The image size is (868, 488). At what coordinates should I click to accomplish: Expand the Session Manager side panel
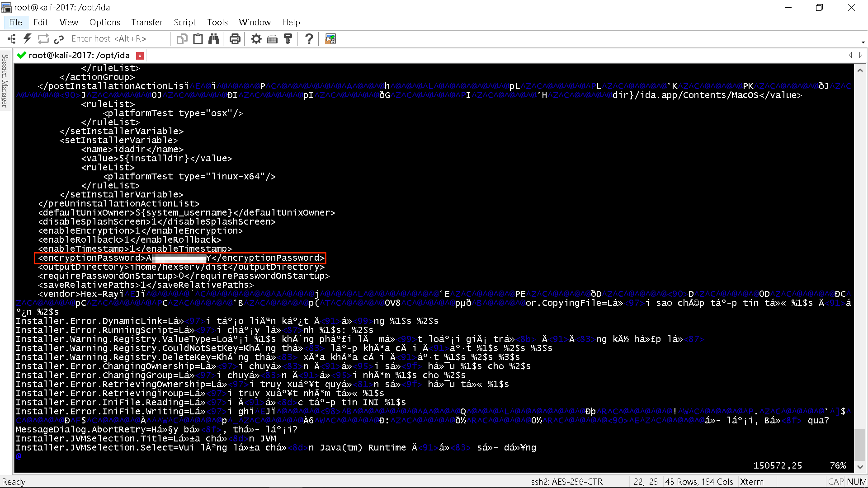5,80
